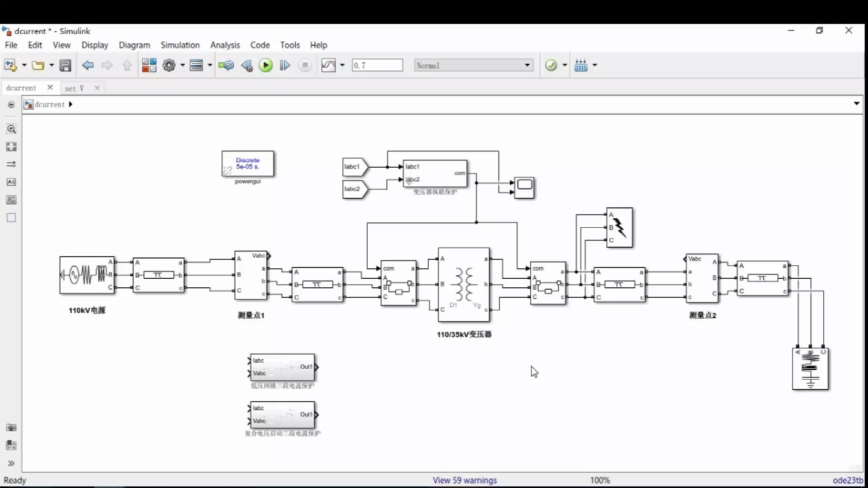Click the Step Back button

point(246,66)
